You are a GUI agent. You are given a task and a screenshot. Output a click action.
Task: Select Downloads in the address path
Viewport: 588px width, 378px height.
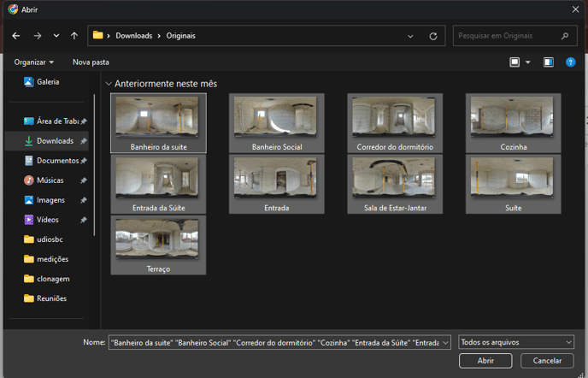coord(134,36)
